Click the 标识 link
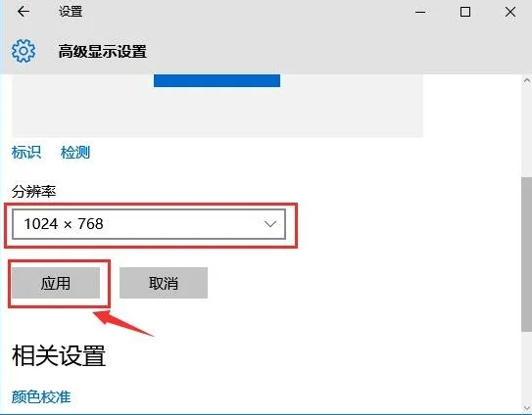Screen dimensions: 532x415 26,153
